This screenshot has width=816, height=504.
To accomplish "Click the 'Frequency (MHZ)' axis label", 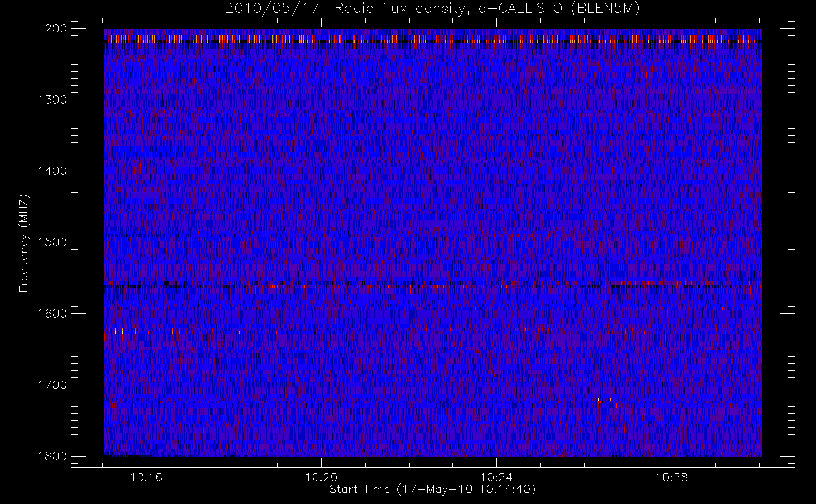I will (24, 243).
